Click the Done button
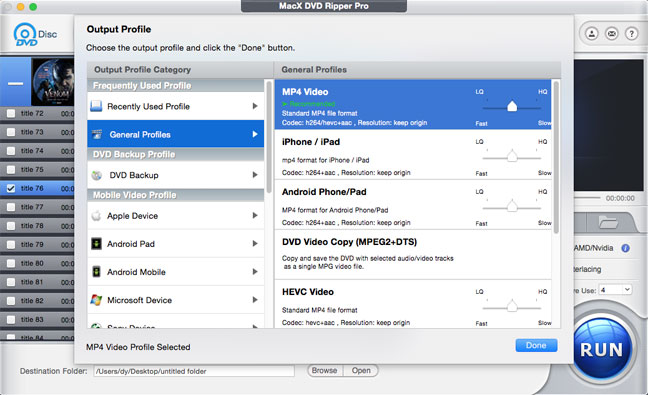The image size is (648, 395). click(536, 345)
